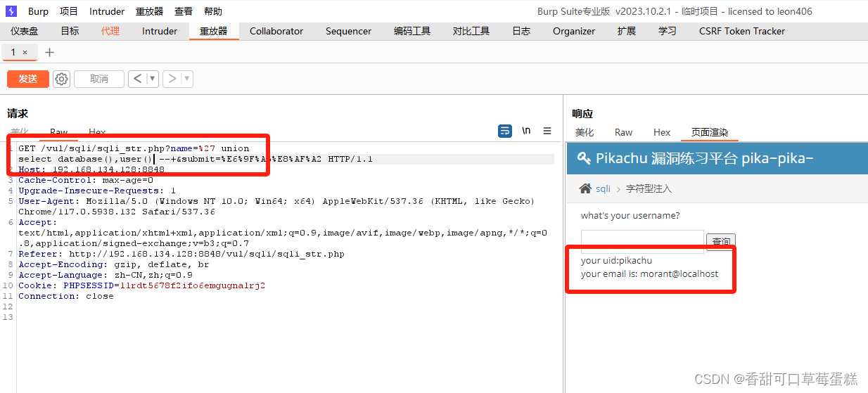868x393 pixels.
Task: Open the 对比工具 tab
Action: click(x=471, y=31)
